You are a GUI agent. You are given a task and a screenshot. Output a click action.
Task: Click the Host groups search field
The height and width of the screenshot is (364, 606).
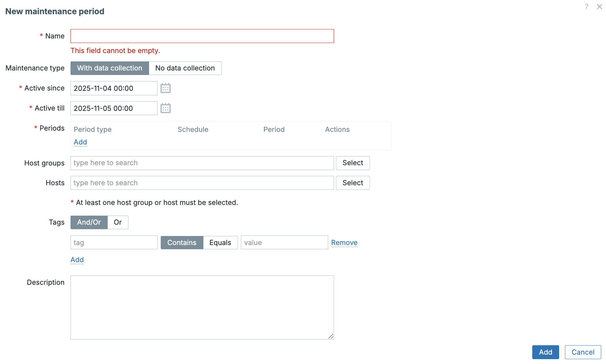tap(202, 163)
